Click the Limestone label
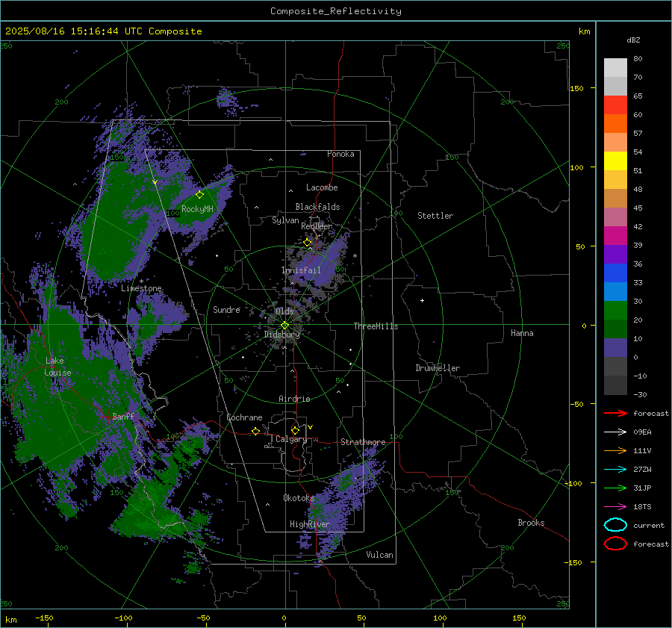The width and height of the screenshot is (672, 628). 141,288
